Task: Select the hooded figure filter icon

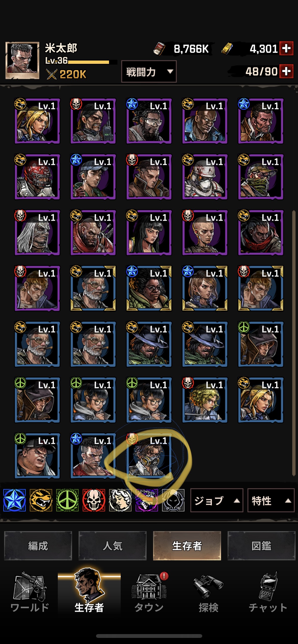Action: coord(173,500)
